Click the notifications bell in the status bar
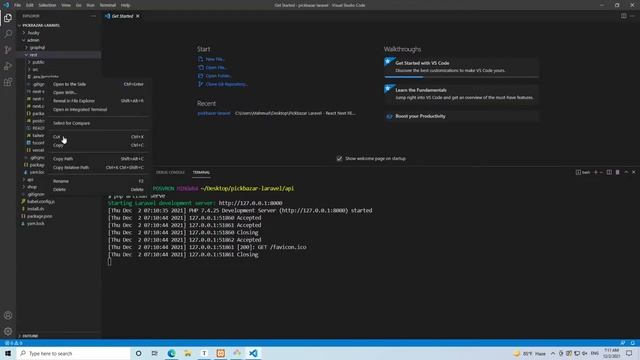Screen dimensions: 640x360 (632, 343)
